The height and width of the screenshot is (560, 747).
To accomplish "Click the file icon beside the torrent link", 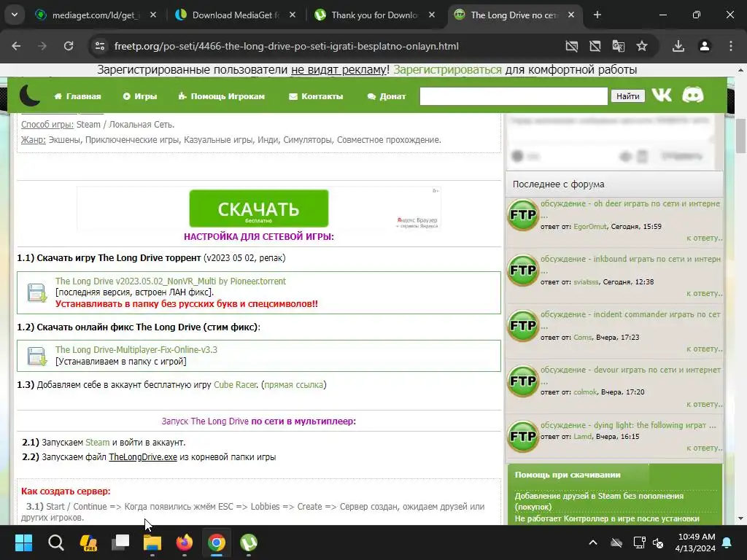I will click(36, 293).
